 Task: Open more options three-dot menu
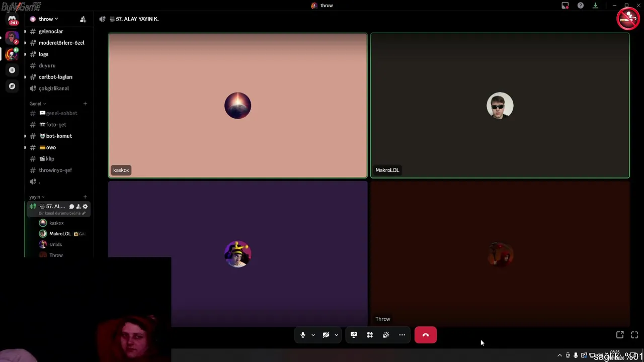[402, 335]
